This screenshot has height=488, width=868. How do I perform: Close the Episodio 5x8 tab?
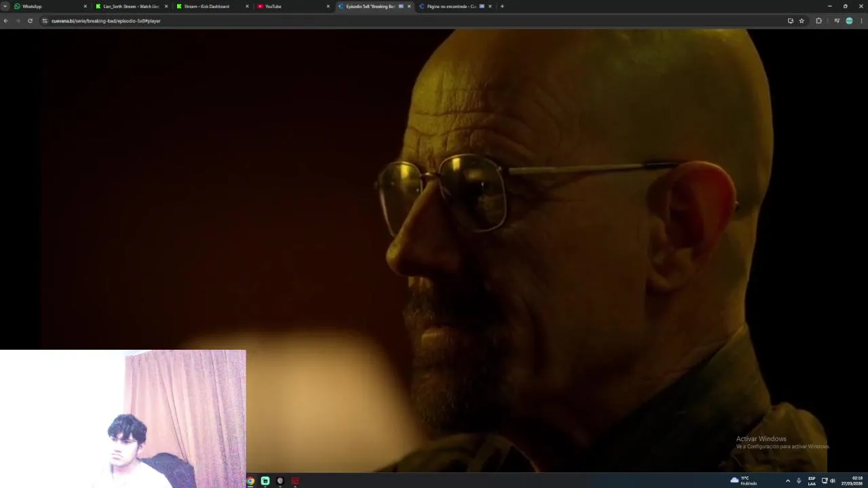click(x=409, y=6)
